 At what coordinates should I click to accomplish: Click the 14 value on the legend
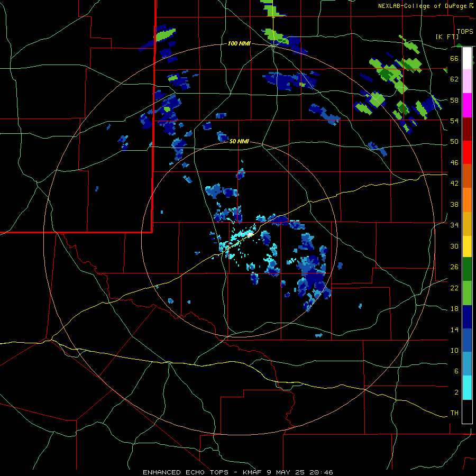coord(454,329)
